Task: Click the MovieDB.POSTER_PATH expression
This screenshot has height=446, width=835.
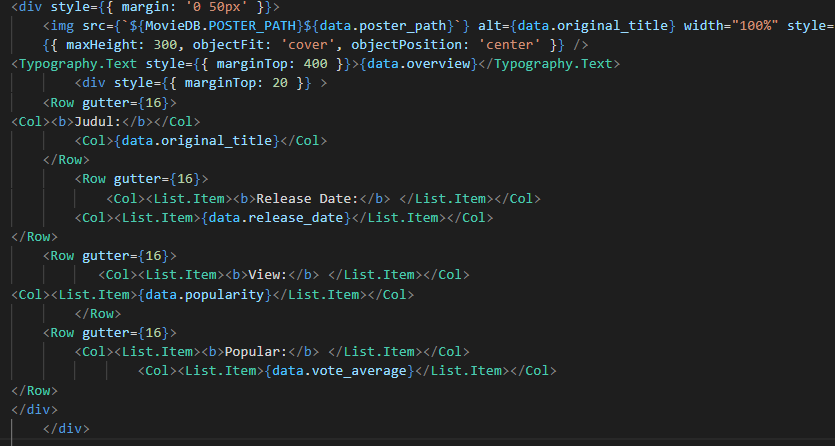Action: click(x=220, y=26)
